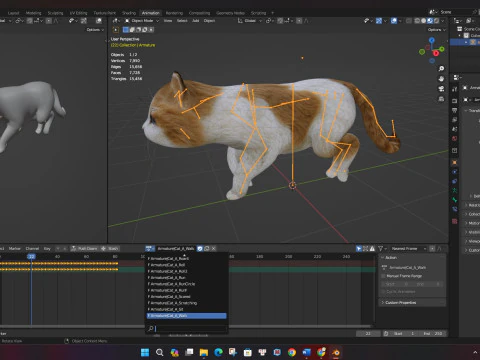Switch to solid viewport shading
This screenshot has width=480, height=360.
coord(423,21)
